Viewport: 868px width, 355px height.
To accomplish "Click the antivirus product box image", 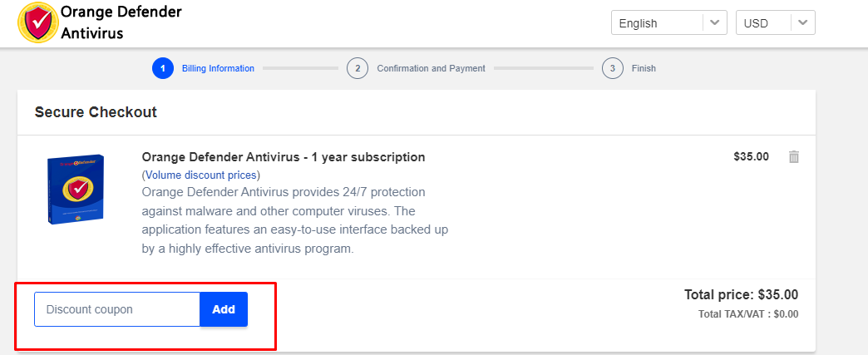I will pyautogui.click(x=76, y=189).
